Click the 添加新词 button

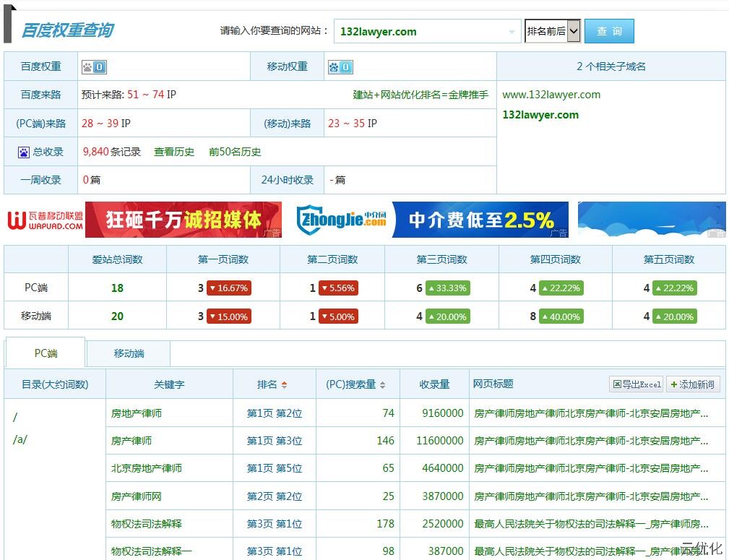pyautogui.click(x=693, y=384)
